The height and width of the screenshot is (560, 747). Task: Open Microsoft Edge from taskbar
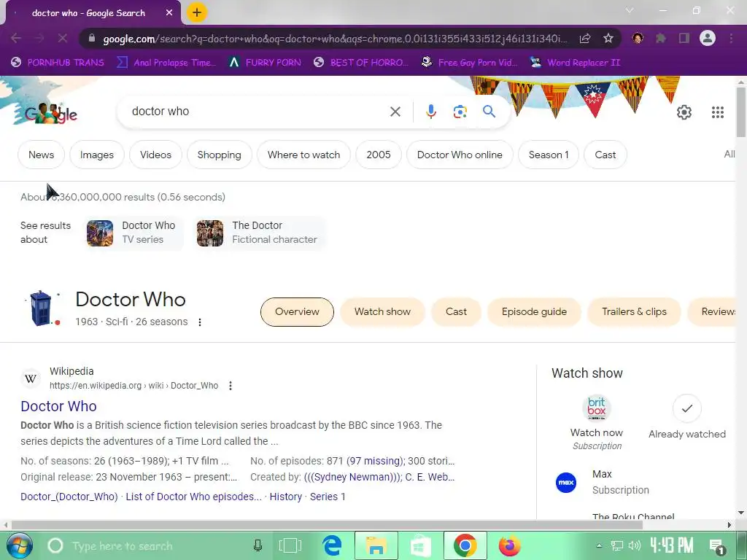(x=332, y=545)
